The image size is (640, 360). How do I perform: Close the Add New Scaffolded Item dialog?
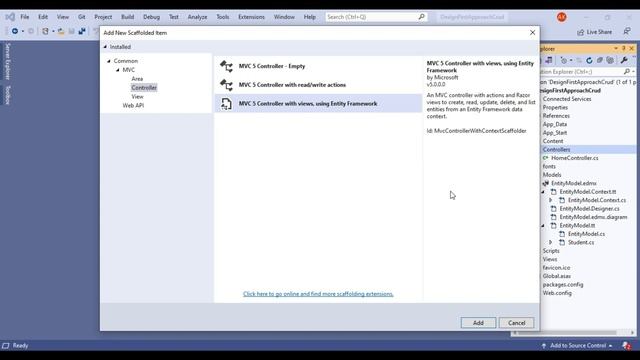point(532,33)
